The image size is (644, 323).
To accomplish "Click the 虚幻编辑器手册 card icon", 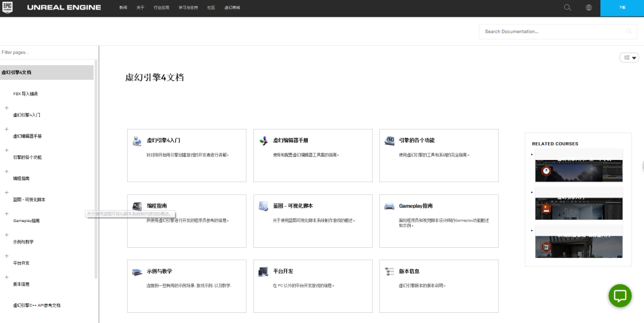I will tap(264, 140).
